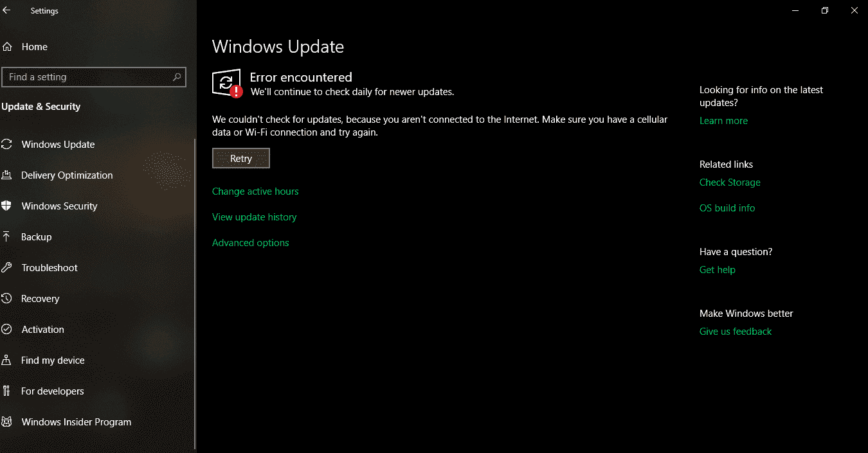Click the Give us feedback link
This screenshot has width=868, height=453.
tap(736, 332)
